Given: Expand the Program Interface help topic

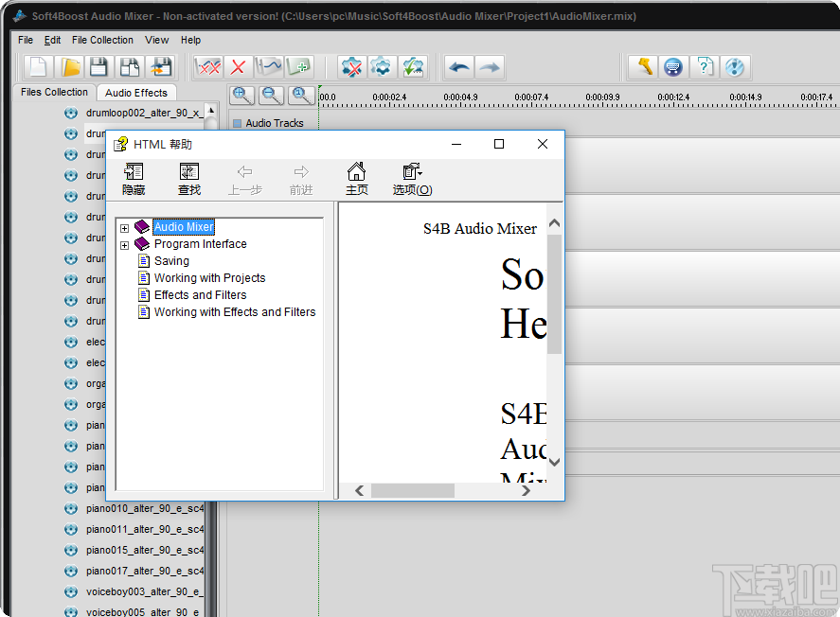Looking at the screenshot, I should pos(124,244).
